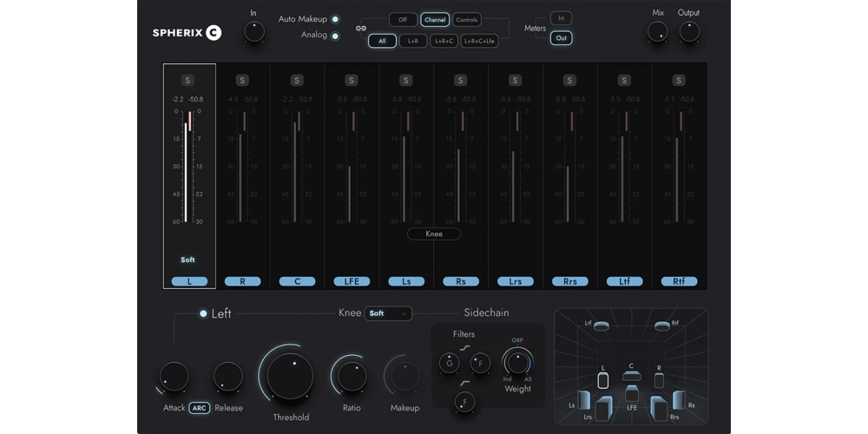Select the Lrs channel label button
The height and width of the screenshot is (434, 868).
516,281
